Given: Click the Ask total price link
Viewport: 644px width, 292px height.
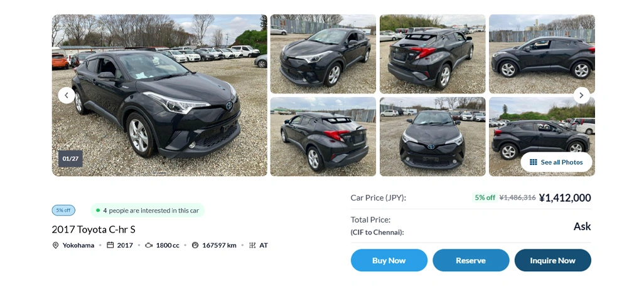Looking at the screenshot, I should (582, 226).
